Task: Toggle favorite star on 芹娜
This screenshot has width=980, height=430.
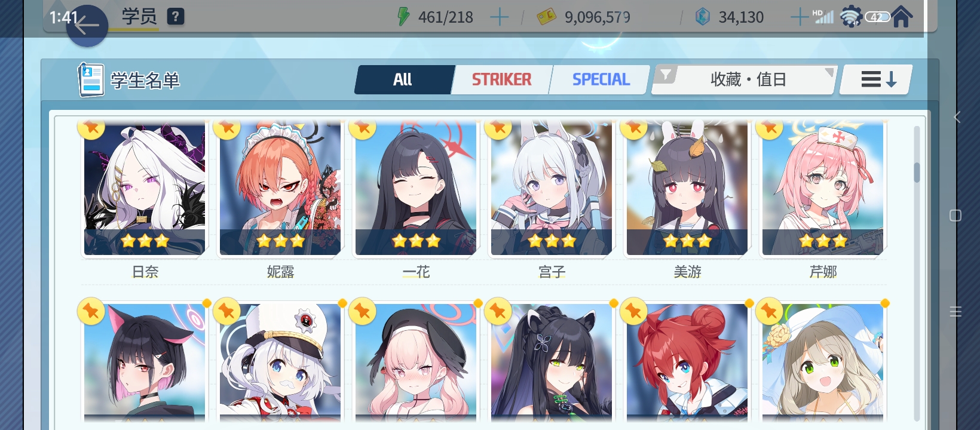Action: (x=770, y=128)
